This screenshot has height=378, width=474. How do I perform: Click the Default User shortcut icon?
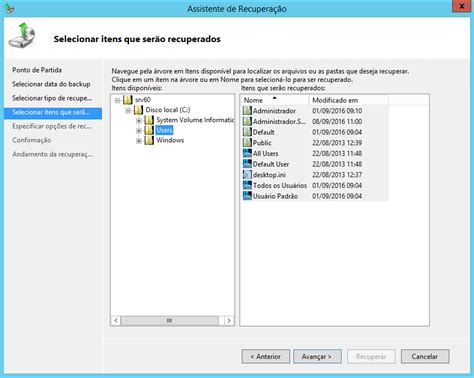tap(247, 164)
